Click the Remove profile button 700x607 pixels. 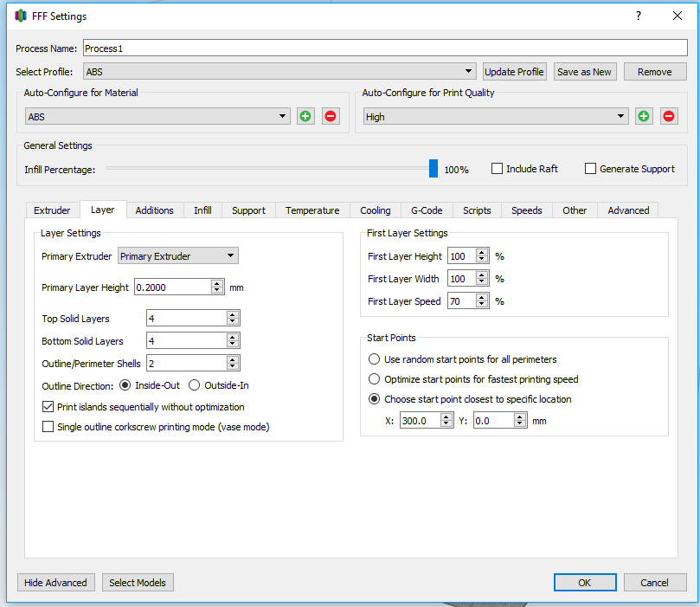pyautogui.click(x=655, y=72)
